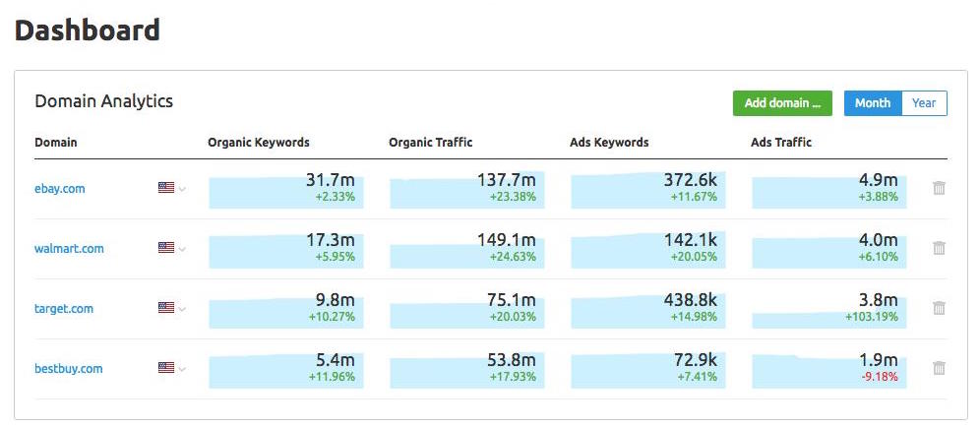Switch view to Month
This screenshot has height=428, width=980.
[x=873, y=103]
